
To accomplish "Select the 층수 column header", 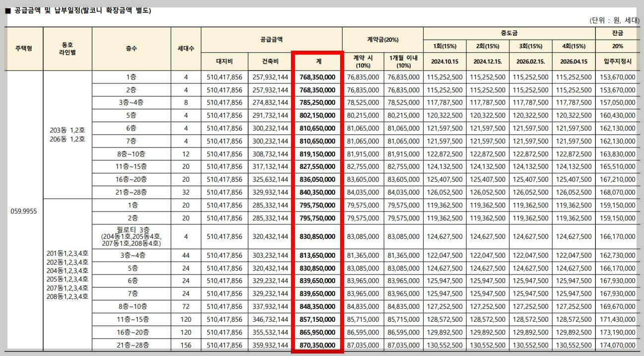I will 132,49.
